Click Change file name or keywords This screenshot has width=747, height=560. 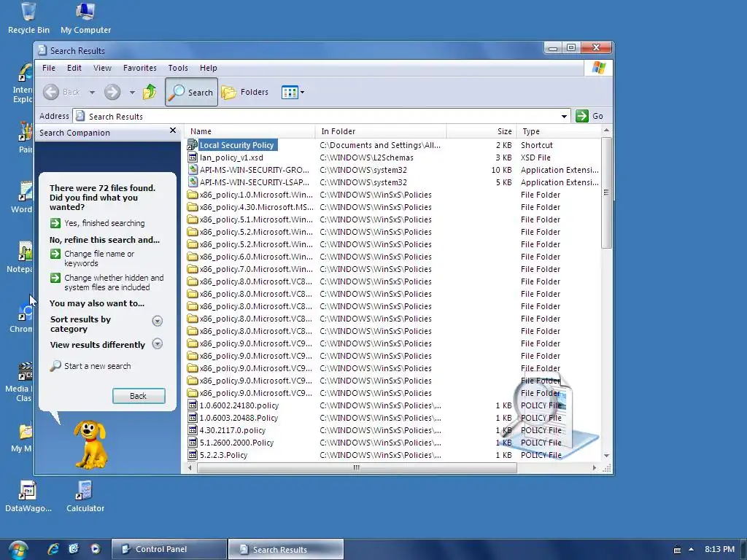(x=93, y=258)
